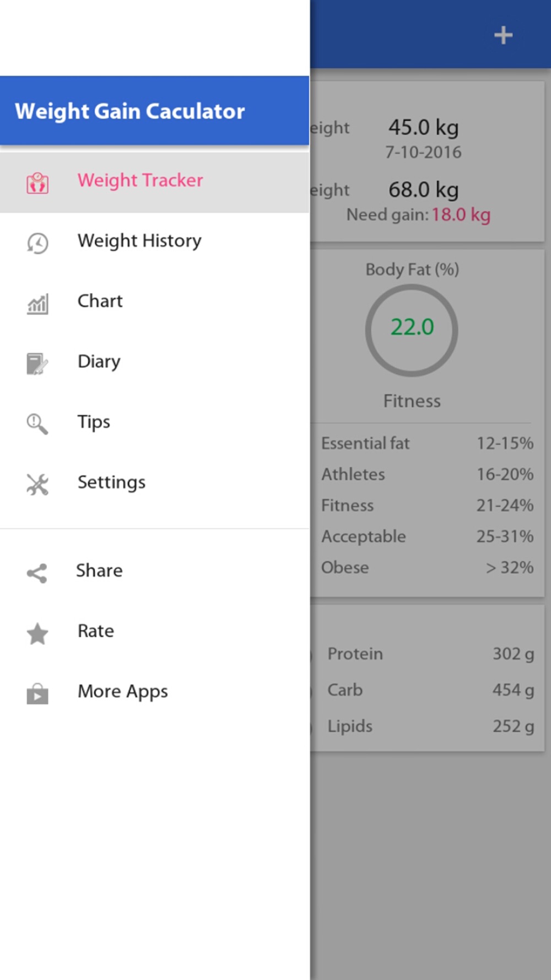Click the Weight Gain Caculator header
The height and width of the screenshot is (980, 551).
pos(130,111)
